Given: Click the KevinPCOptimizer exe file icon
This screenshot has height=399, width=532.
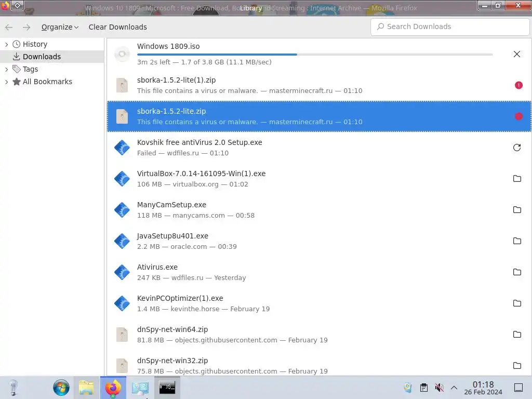Looking at the screenshot, I should 122,303.
